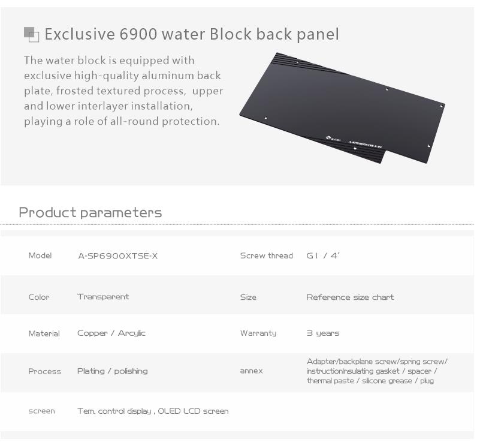Click the "annex" parameter label
The width and height of the screenshot is (477, 448).
[252, 371]
